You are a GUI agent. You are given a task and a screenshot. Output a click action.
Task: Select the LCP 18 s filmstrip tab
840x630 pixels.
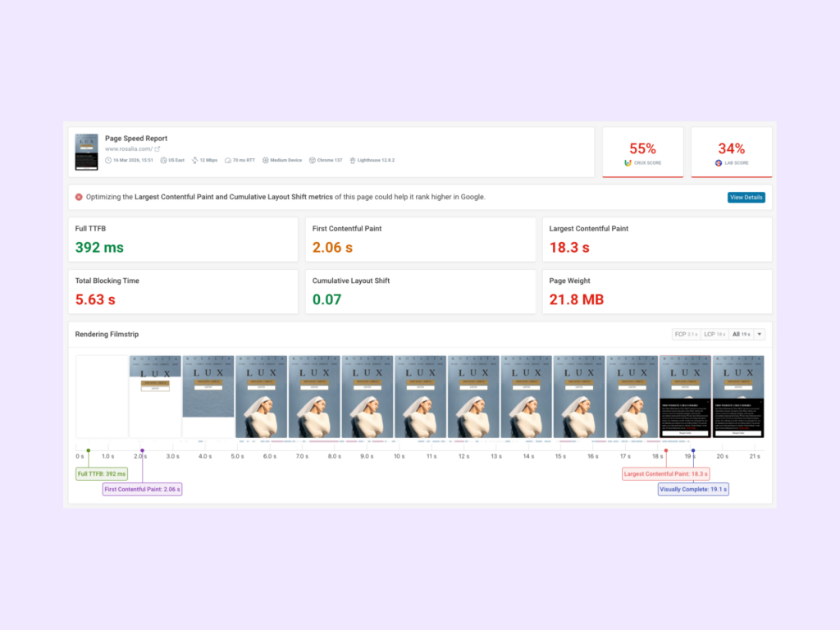click(714, 335)
